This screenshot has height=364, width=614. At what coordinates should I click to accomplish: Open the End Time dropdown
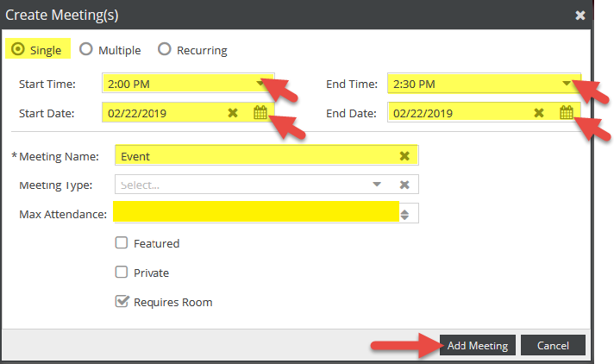click(567, 83)
